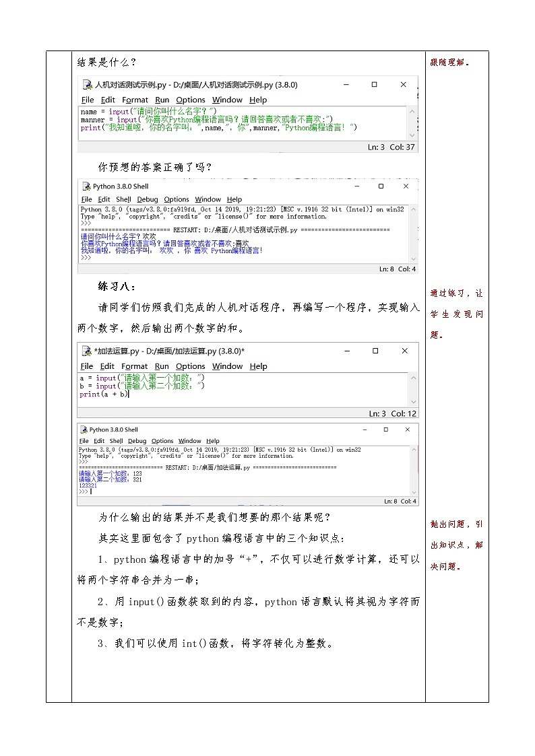Open Help menu in *加法运算.py editor
Image resolution: width=535 pixels, height=756 pixels.
pyautogui.click(x=259, y=366)
